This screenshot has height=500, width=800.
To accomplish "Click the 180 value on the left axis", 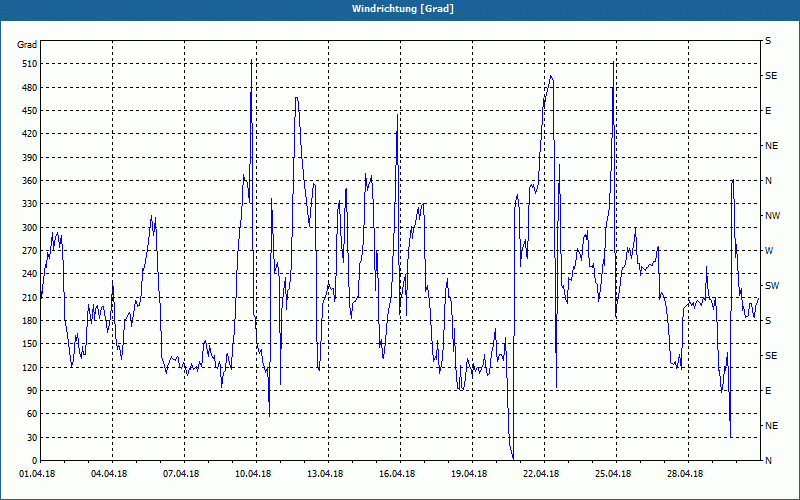I will (30, 321).
